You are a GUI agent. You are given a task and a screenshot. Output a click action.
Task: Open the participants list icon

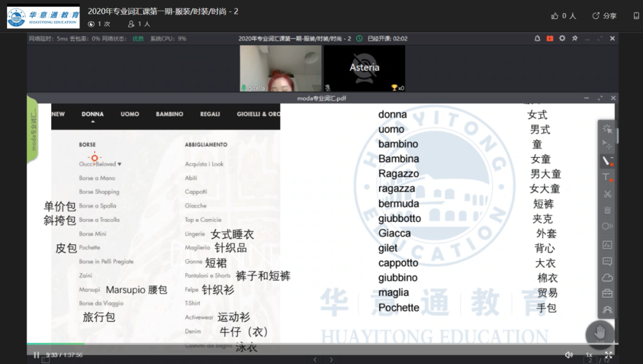[x=607, y=310]
